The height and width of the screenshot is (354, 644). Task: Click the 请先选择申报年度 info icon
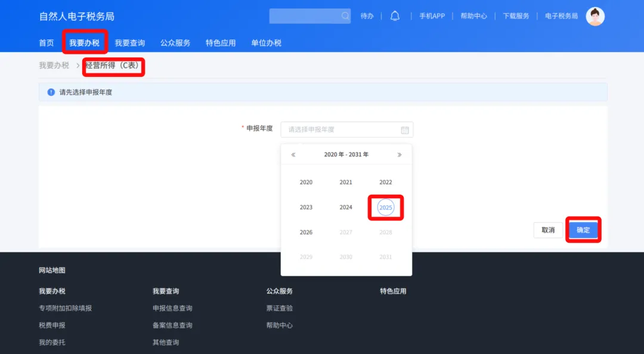tap(51, 92)
